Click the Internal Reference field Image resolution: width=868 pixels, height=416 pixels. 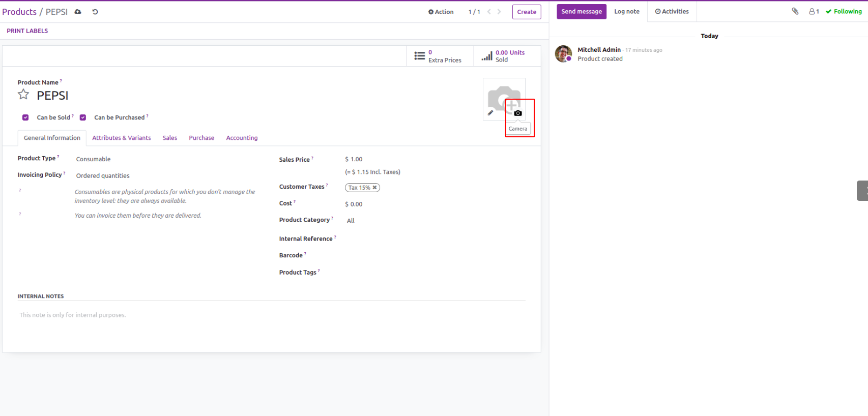pos(435,239)
